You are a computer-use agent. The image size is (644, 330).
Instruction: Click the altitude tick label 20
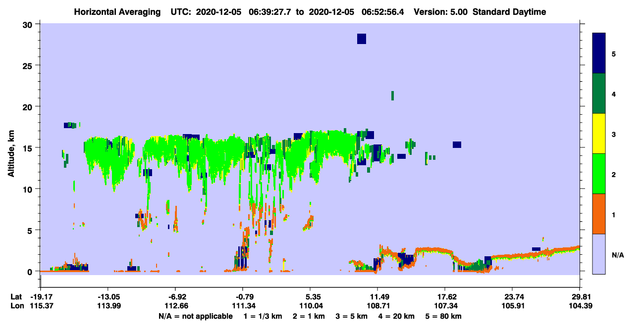(28, 107)
